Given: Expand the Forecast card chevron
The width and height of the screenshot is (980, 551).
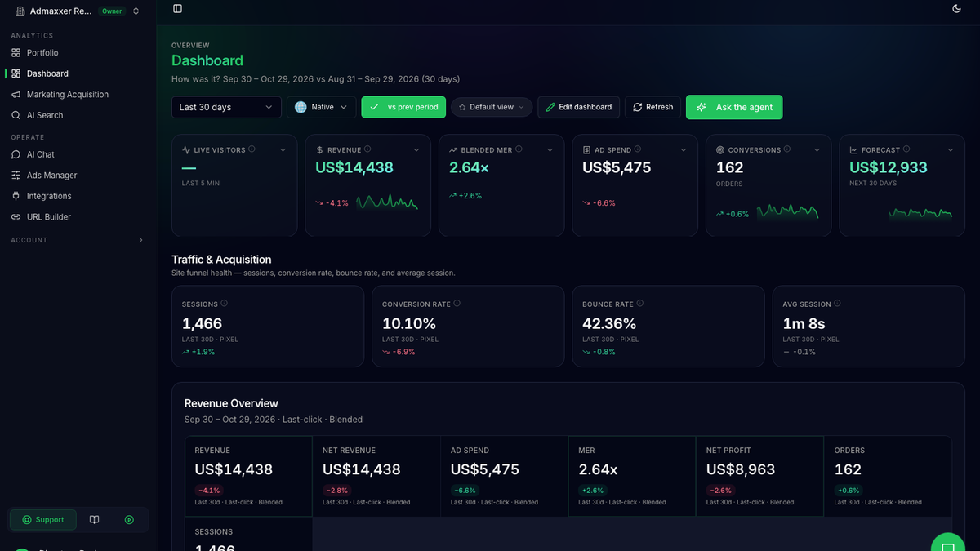Looking at the screenshot, I should 950,150.
